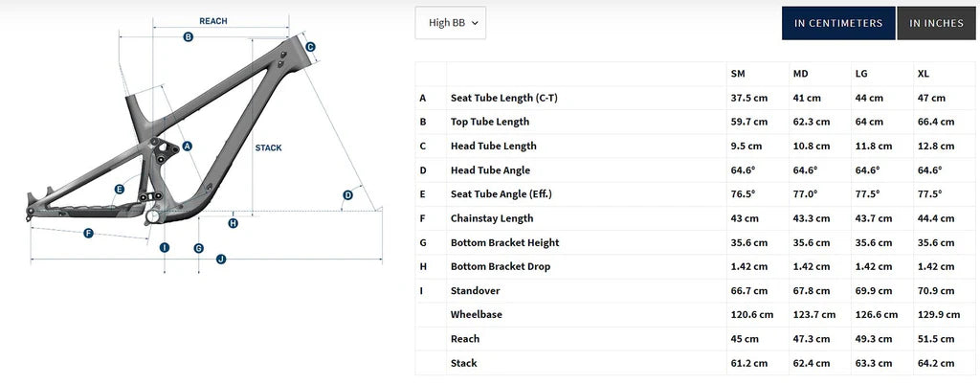The height and width of the screenshot is (384, 980).
Task: Select the G bottom bracket height marker
Action: [198, 248]
